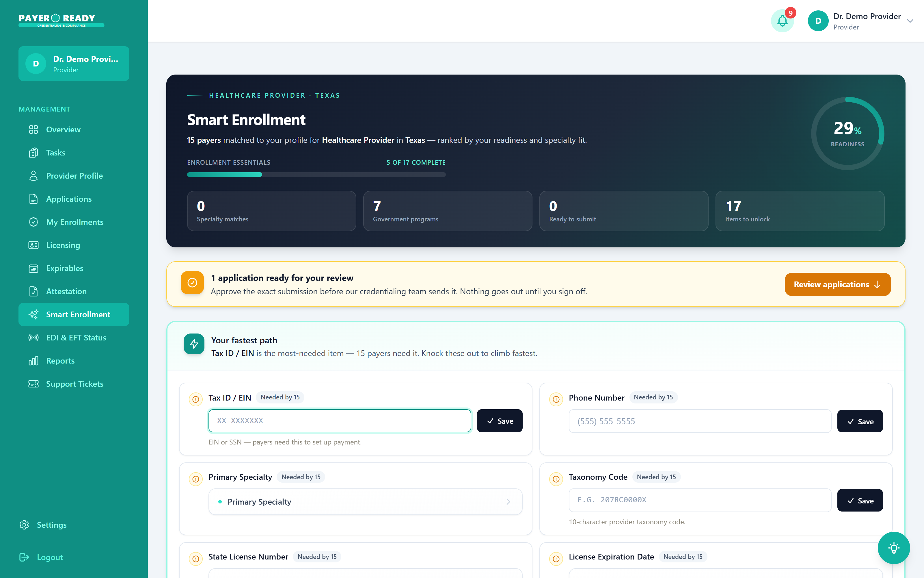
Task: Click the PayerReady logo
Action: (62, 21)
